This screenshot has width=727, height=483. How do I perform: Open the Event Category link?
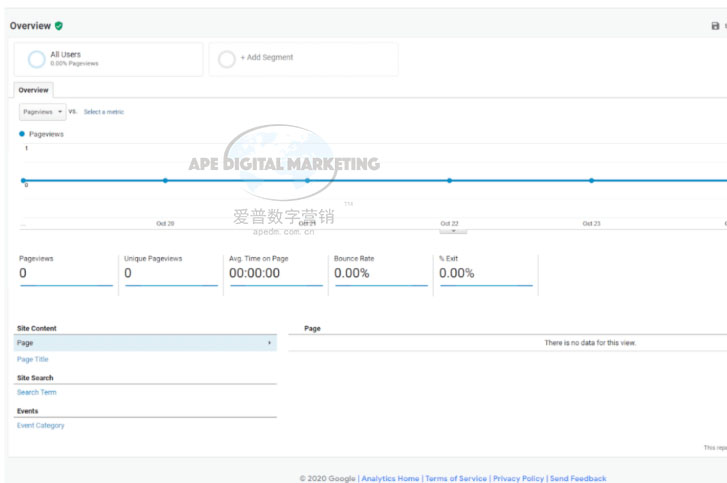point(41,426)
